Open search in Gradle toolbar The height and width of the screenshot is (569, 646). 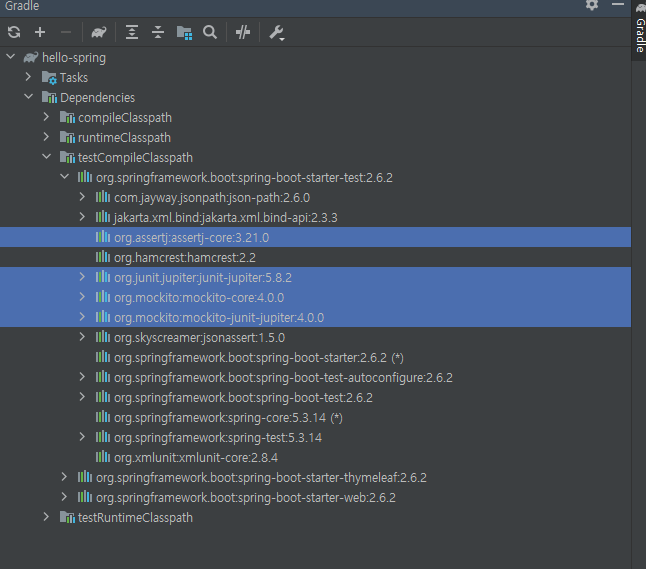click(210, 32)
